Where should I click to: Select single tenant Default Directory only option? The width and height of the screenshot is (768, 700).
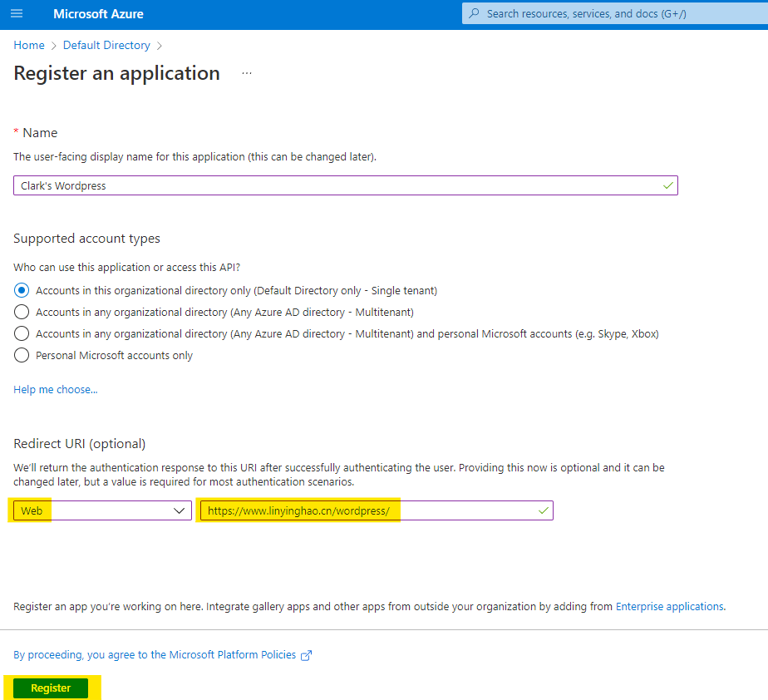pyautogui.click(x=22, y=291)
